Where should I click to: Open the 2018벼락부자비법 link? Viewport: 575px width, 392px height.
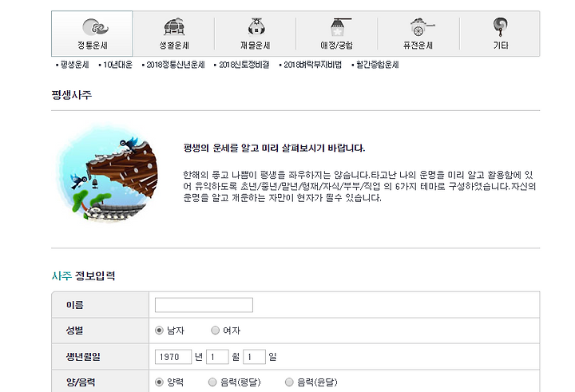tap(312, 65)
